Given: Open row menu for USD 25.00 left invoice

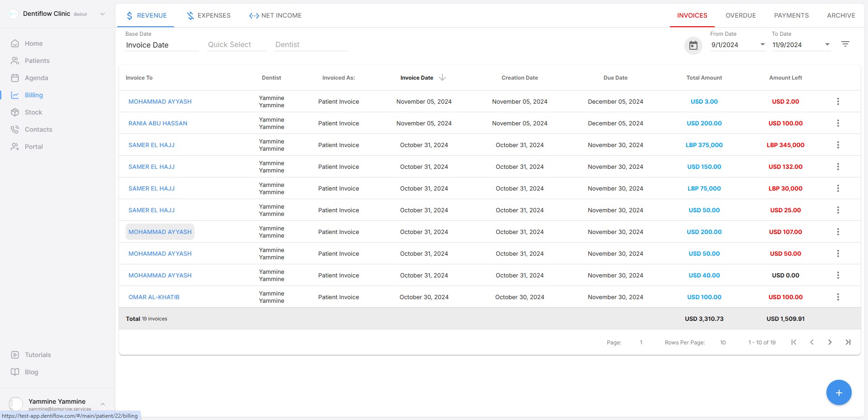Looking at the screenshot, I should (x=838, y=210).
